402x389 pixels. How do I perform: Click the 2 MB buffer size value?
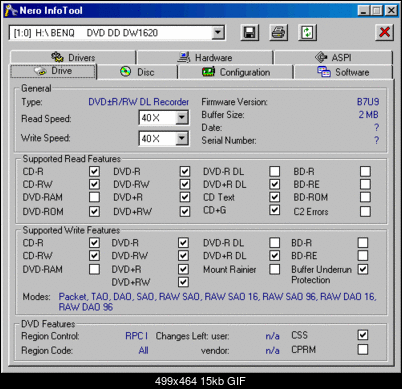pyautogui.click(x=368, y=115)
